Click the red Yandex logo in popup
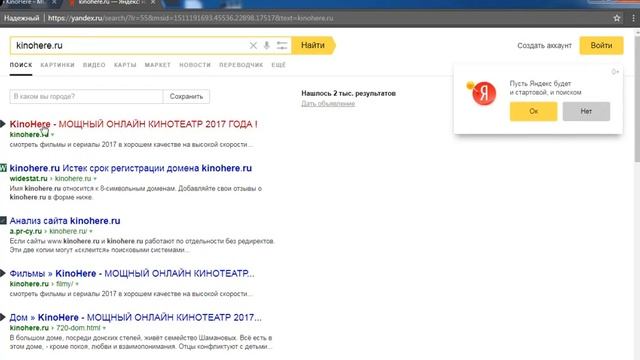Image resolution: width=640 pixels, height=360 pixels. tap(484, 93)
